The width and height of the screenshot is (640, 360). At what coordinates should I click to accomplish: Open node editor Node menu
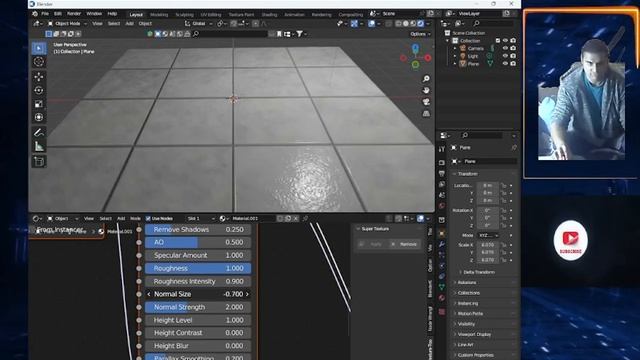pos(135,219)
